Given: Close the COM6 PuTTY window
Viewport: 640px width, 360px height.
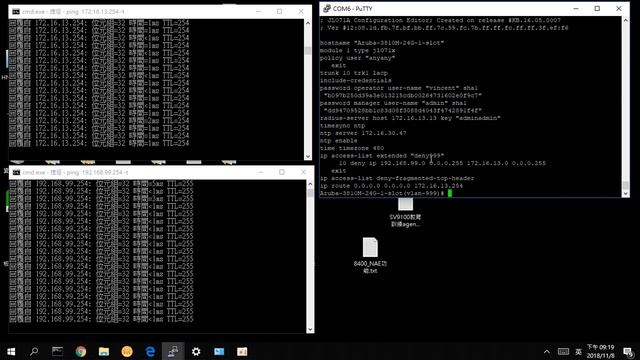Looking at the screenshot, I should click(619, 9).
